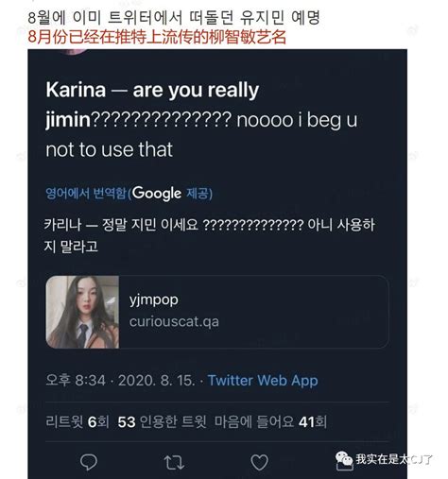Open the yjmpop link card title
The width and height of the screenshot is (448, 479).
pos(154,299)
